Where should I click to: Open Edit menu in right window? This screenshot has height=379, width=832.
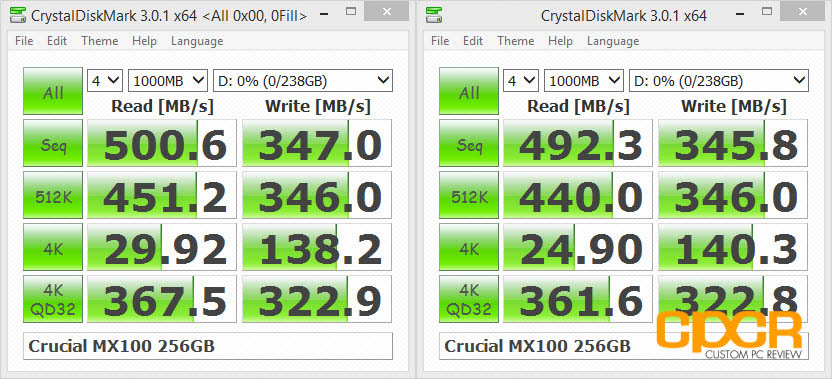(473, 41)
